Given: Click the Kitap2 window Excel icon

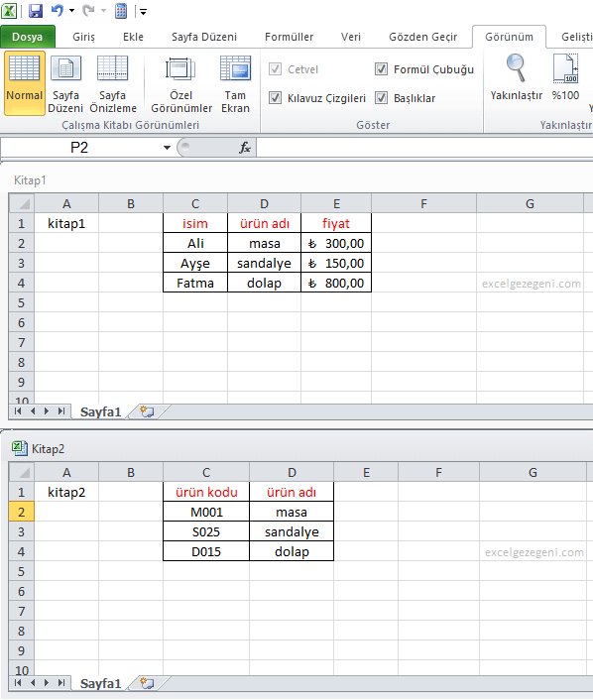Looking at the screenshot, I should (19, 448).
